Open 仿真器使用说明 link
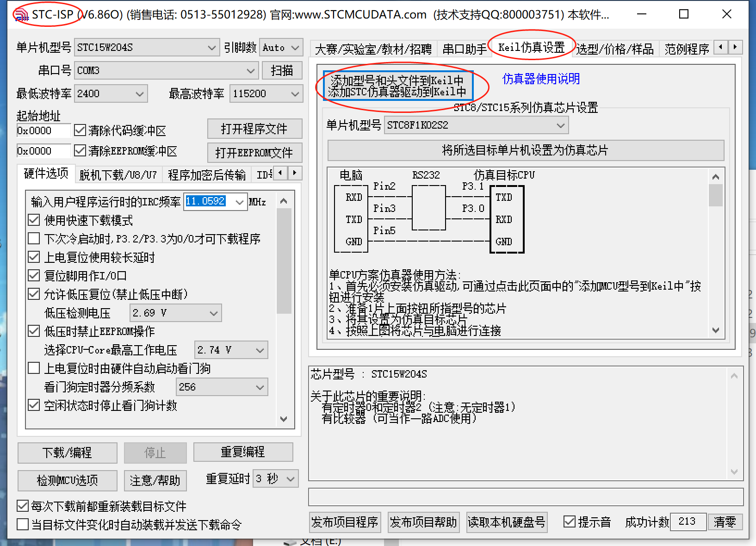Viewport: 756px width, 546px height. (541, 79)
